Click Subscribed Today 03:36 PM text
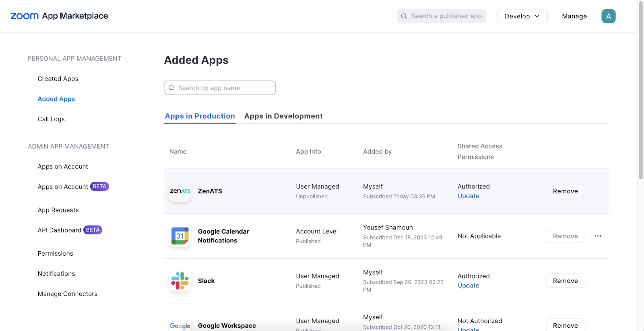This screenshot has width=644, height=331. click(399, 197)
